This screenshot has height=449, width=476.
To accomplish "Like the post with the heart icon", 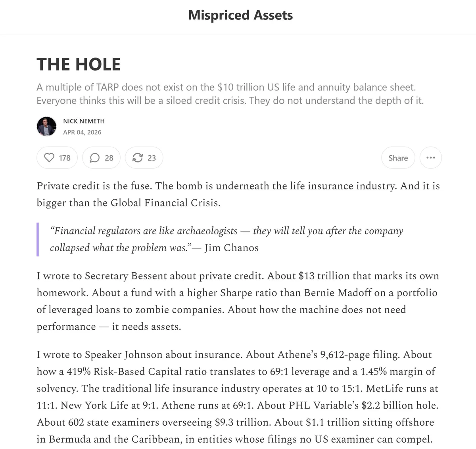I will tap(49, 158).
